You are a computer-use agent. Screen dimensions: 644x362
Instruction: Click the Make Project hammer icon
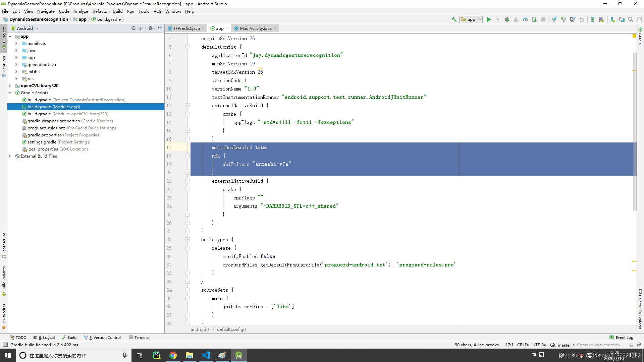(454, 19)
